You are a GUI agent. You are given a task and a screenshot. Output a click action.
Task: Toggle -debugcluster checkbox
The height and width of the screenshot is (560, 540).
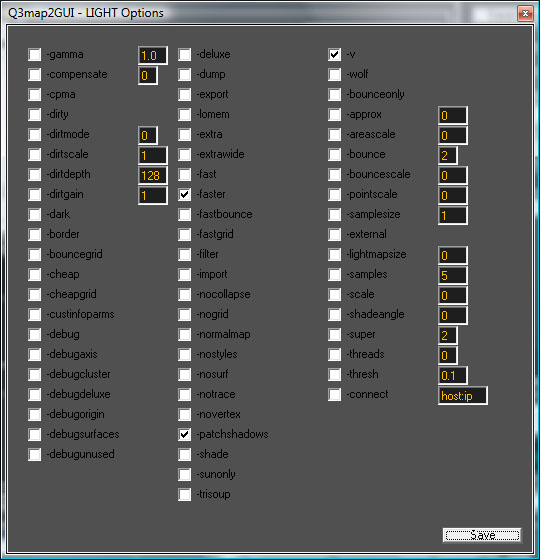(35, 375)
